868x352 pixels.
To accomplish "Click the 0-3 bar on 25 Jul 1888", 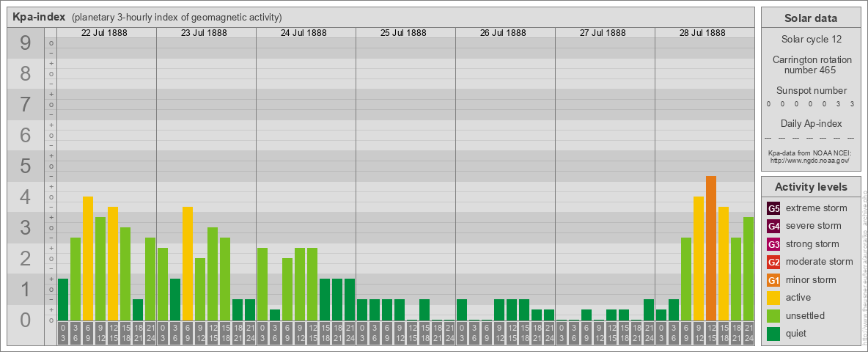I will 362,310.
